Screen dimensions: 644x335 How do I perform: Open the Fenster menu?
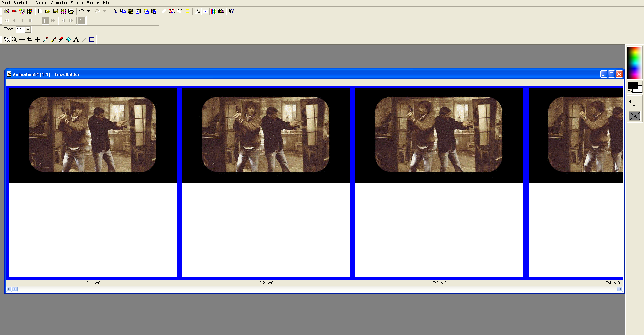[x=93, y=3]
